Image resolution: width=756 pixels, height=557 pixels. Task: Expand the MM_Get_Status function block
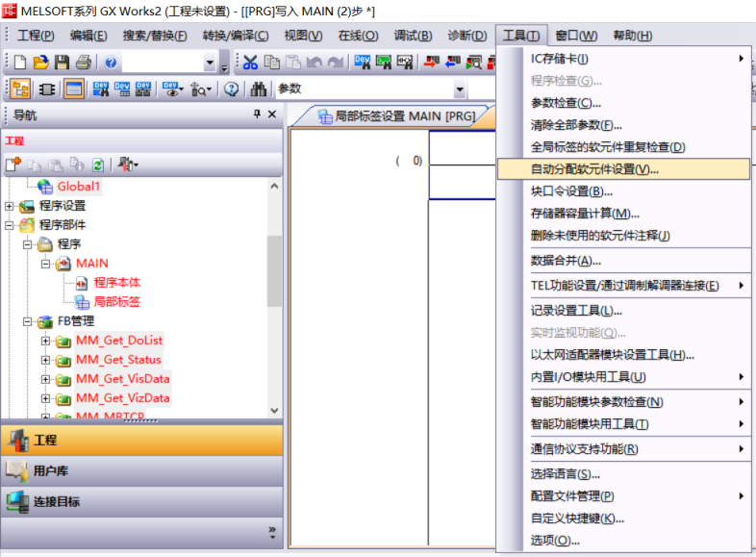pos(45,360)
